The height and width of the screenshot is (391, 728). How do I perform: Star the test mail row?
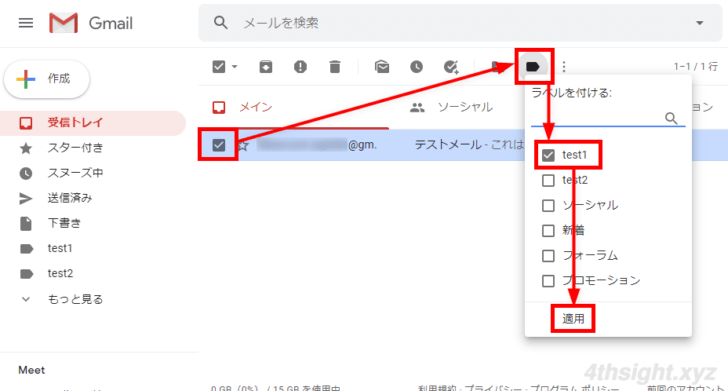243,146
